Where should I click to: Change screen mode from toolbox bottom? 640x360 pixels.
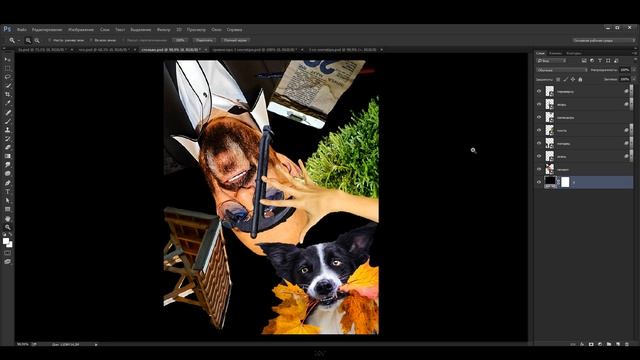coord(7,262)
